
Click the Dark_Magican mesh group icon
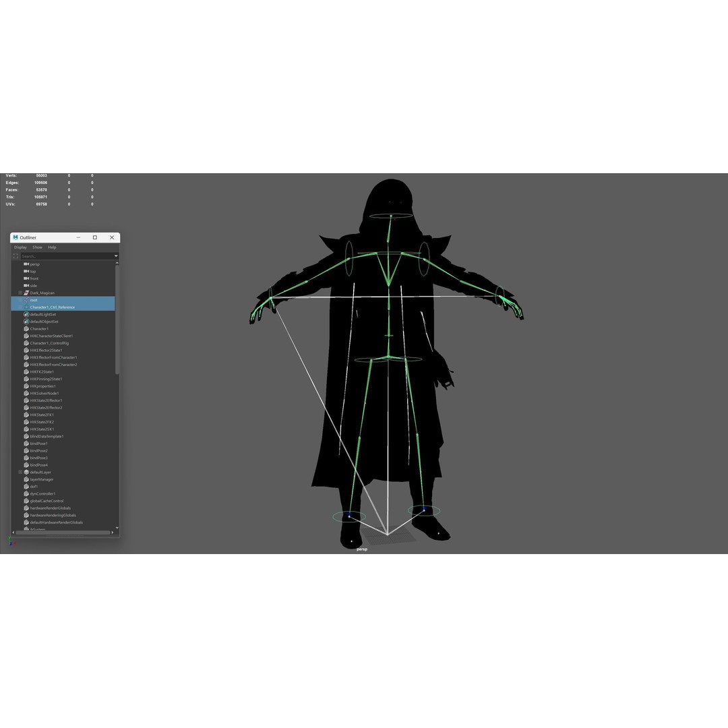26,293
